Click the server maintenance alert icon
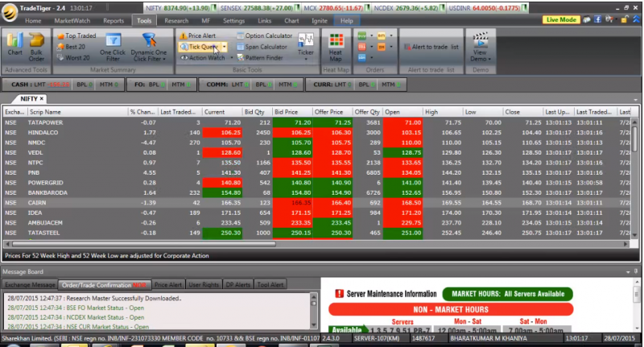Image resolution: width=644 pixels, height=347 pixels. point(339,294)
